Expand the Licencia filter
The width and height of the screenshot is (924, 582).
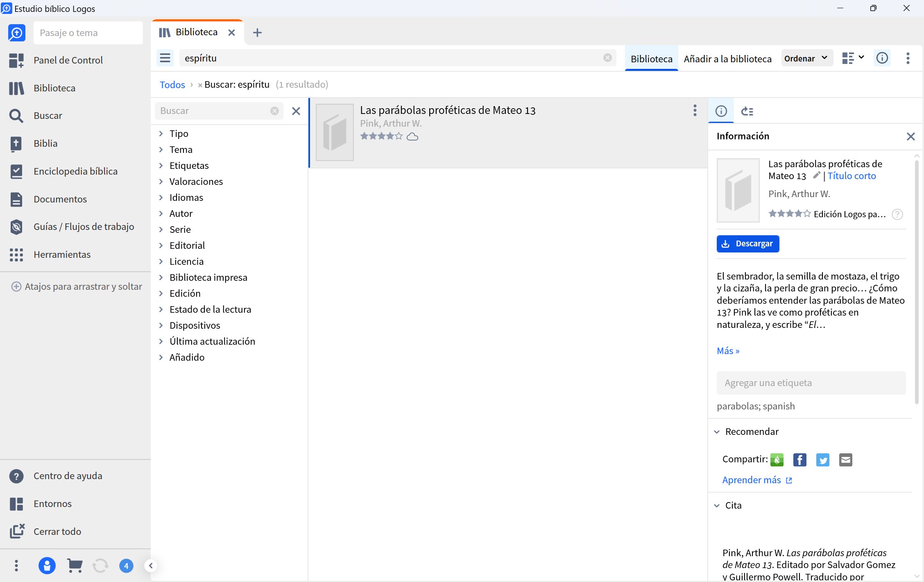point(161,261)
